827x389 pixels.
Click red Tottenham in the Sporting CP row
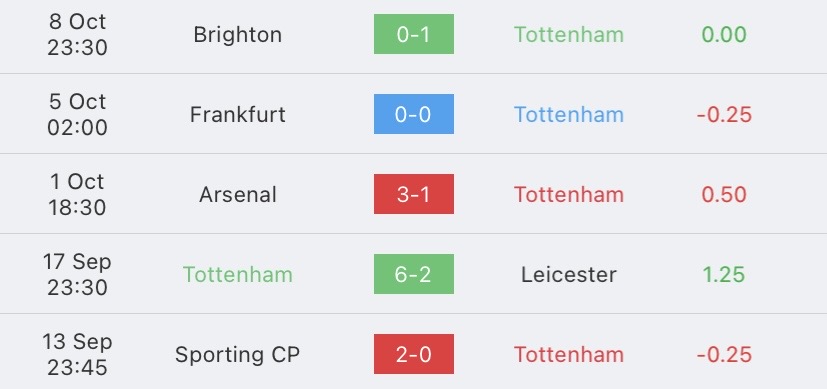569,355
